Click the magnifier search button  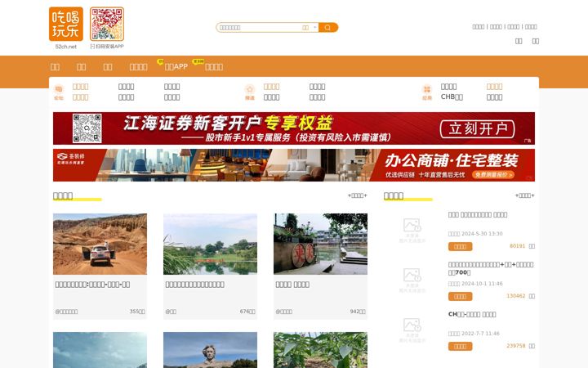pyautogui.click(x=328, y=28)
